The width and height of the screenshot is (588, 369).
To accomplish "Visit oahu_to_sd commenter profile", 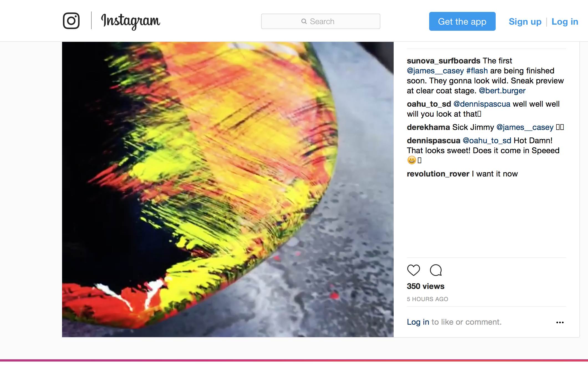I will [429, 104].
